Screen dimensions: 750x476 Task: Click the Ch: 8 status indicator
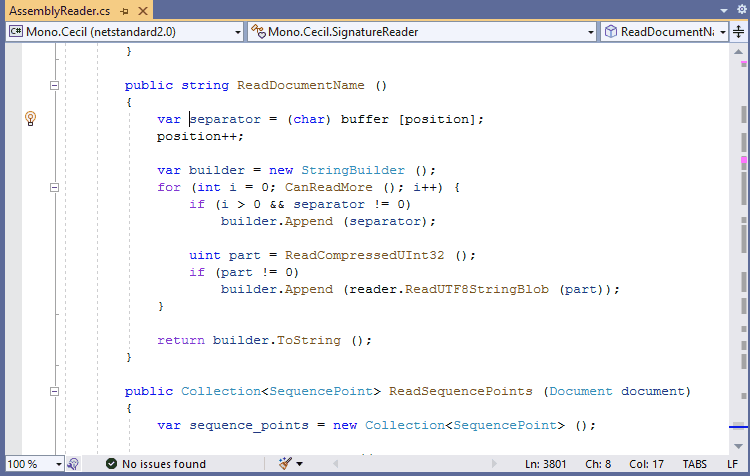(598, 464)
